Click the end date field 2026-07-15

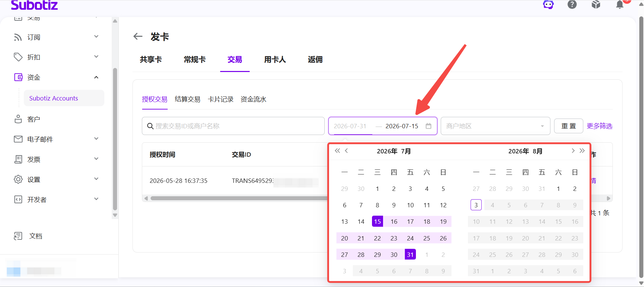pyautogui.click(x=402, y=126)
